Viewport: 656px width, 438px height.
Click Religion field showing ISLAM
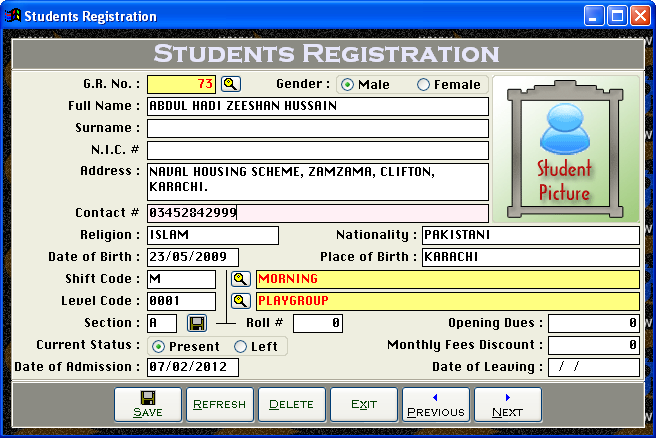(x=213, y=236)
